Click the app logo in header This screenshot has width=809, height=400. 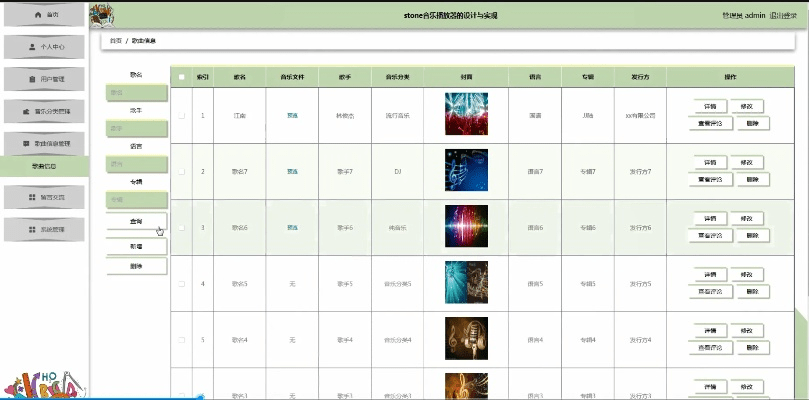click(101, 16)
